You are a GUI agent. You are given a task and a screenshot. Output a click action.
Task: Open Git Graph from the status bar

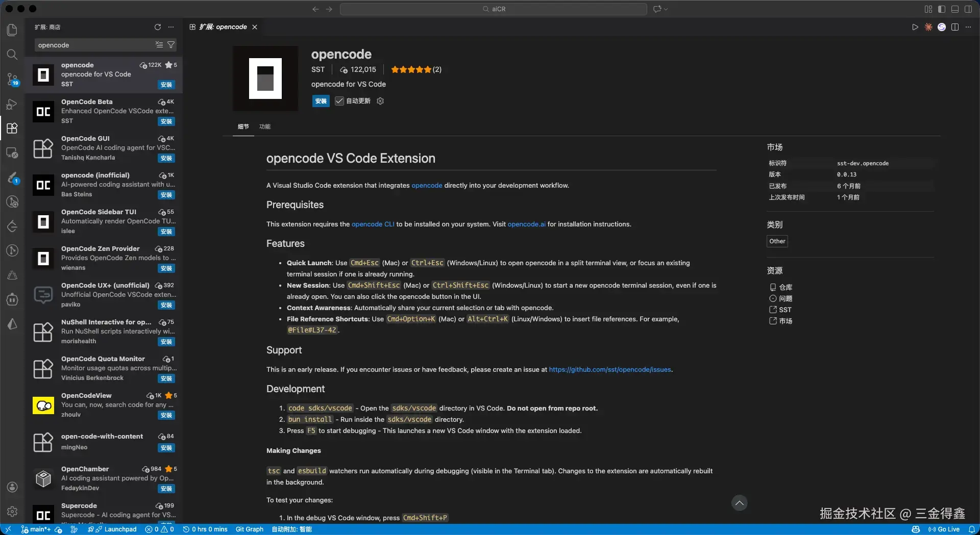(x=250, y=529)
